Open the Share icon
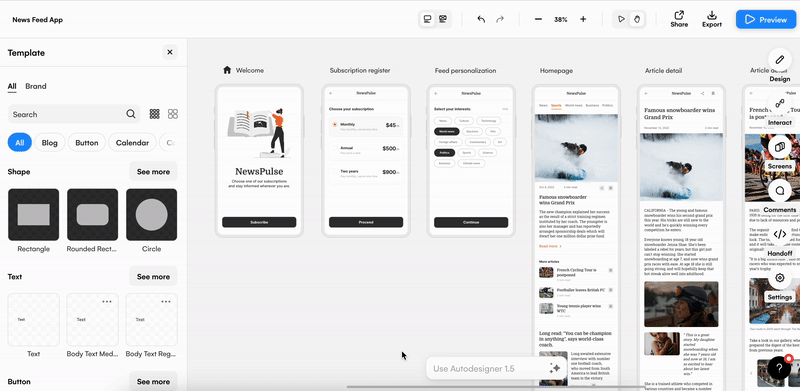The image size is (800, 391). pos(679,15)
